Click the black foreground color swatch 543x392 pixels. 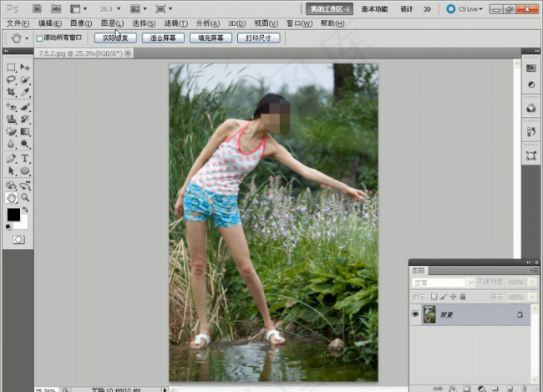[x=13, y=214]
